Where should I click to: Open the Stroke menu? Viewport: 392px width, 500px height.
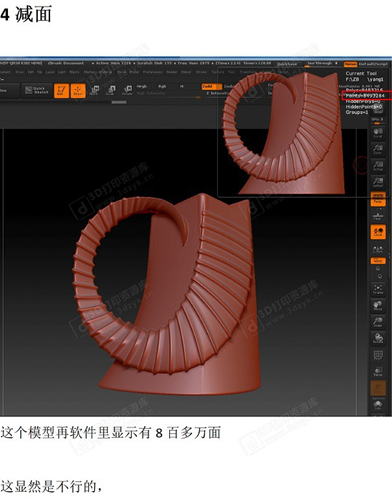[201, 72]
